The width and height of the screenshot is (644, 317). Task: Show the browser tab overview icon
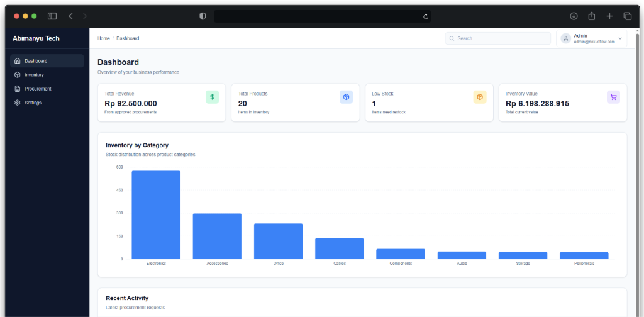pyautogui.click(x=627, y=16)
